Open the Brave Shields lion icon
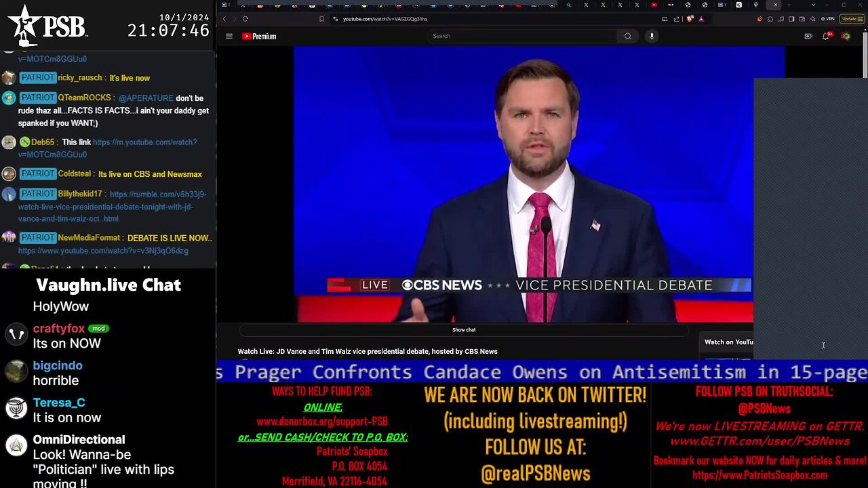868x488 pixels. point(690,19)
